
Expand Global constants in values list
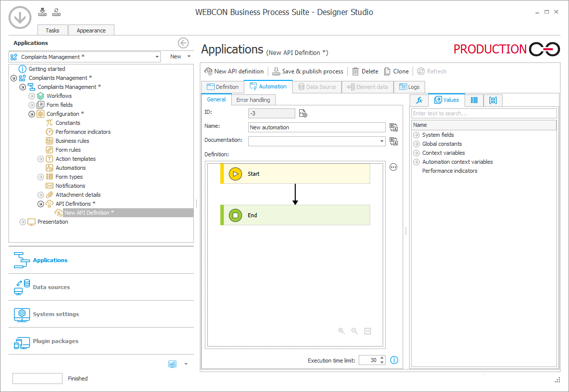click(x=416, y=144)
